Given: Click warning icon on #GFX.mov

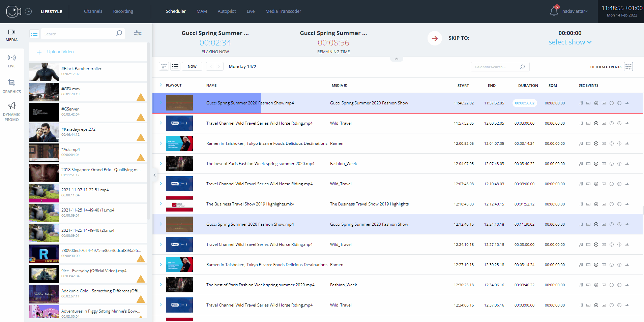Looking at the screenshot, I should point(141,97).
